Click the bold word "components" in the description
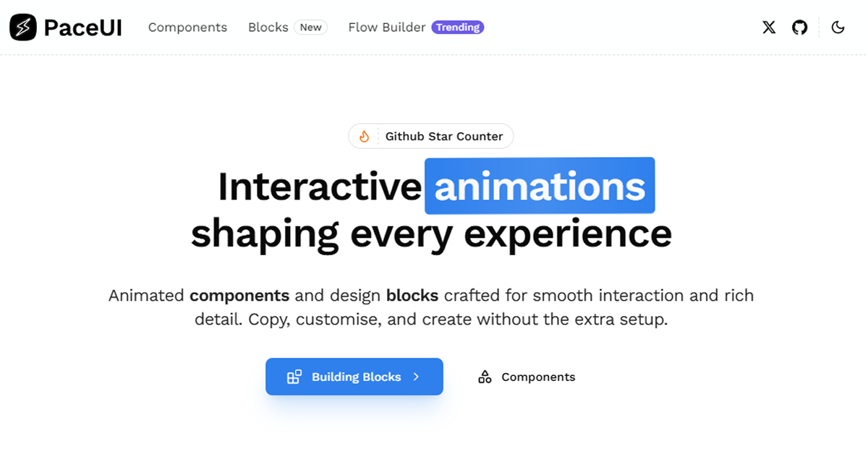This screenshot has width=868, height=454. (239, 296)
